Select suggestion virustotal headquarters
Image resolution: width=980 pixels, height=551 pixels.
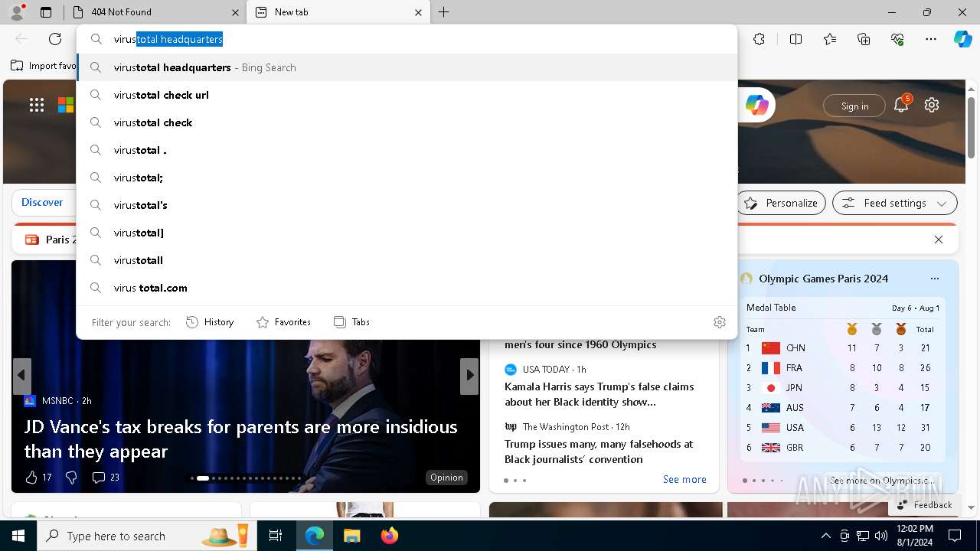click(x=407, y=67)
